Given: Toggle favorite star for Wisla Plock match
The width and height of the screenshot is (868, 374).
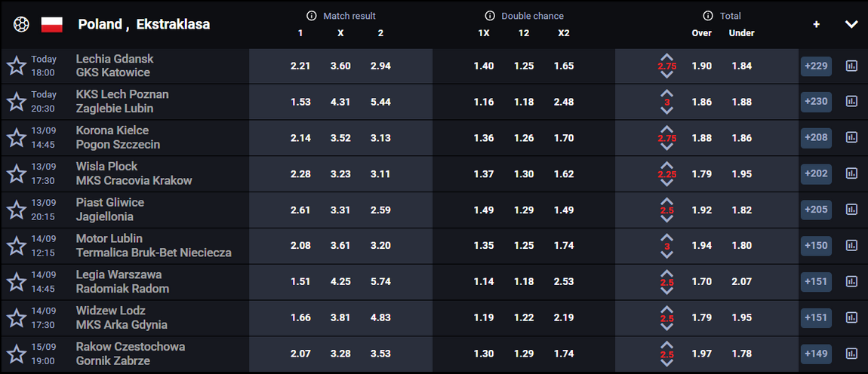Looking at the screenshot, I should (16, 173).
